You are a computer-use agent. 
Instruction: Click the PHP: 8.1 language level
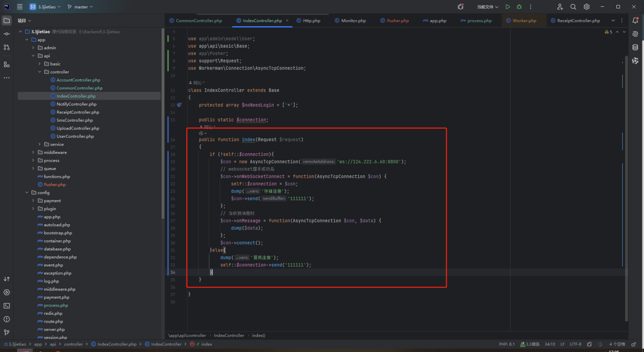point(507,344)
